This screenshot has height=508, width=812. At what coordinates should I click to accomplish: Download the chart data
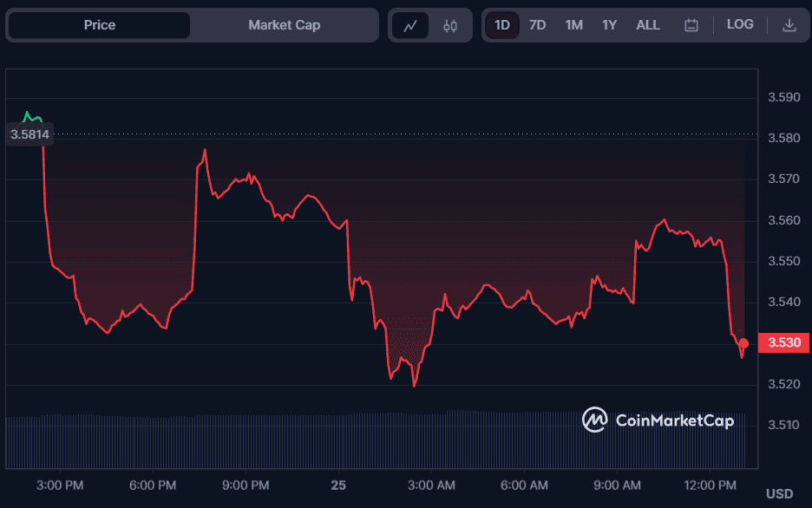(x=789, y=25)
